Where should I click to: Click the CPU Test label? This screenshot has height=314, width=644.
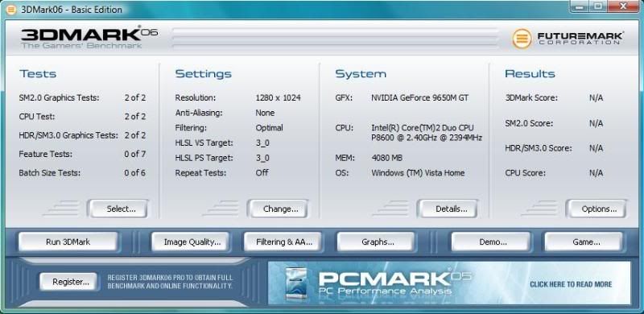pos(37,116)
